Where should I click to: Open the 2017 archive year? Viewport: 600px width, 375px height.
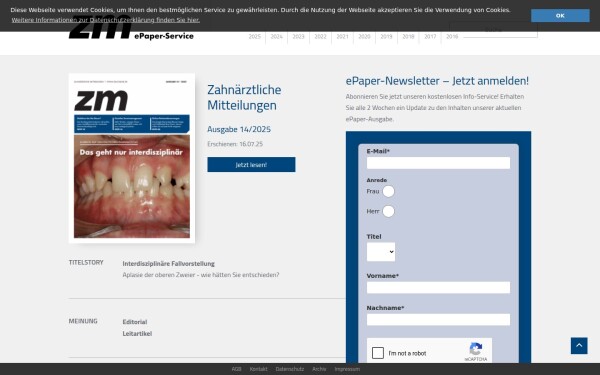tap(430, 37)
